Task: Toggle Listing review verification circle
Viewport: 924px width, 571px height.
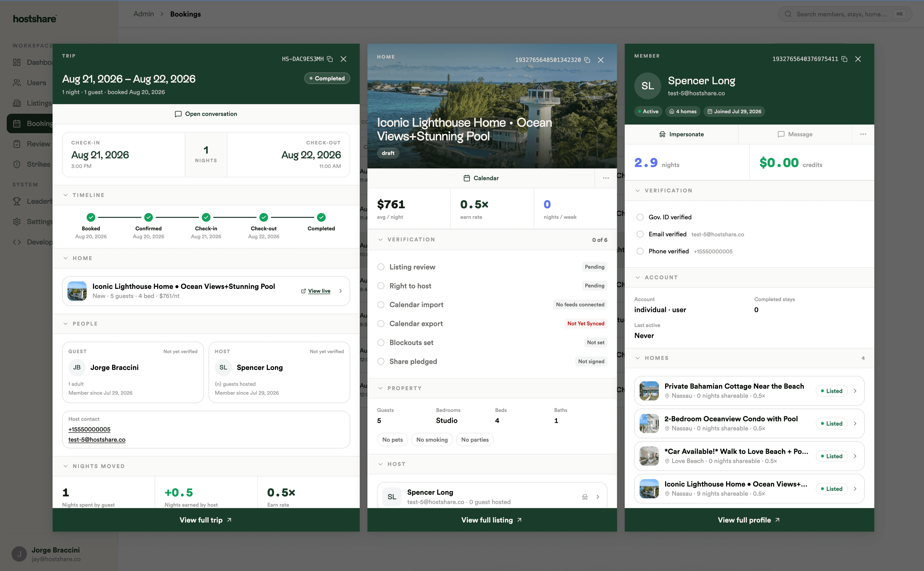Action: (381, 267)
